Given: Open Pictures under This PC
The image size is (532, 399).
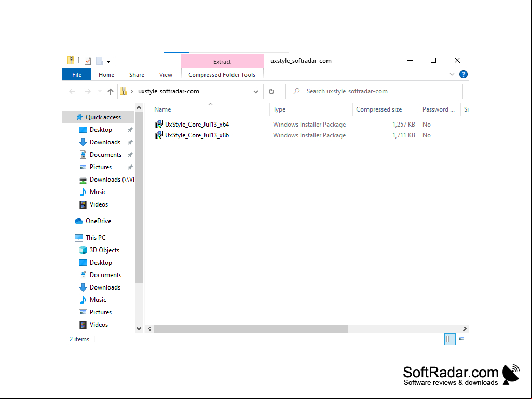Looking at the screenshot, I should coord(100,312).
